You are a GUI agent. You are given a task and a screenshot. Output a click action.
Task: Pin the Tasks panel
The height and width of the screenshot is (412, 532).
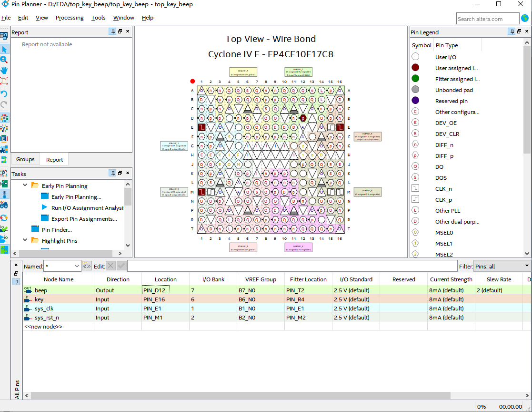[x=113, y=173]
